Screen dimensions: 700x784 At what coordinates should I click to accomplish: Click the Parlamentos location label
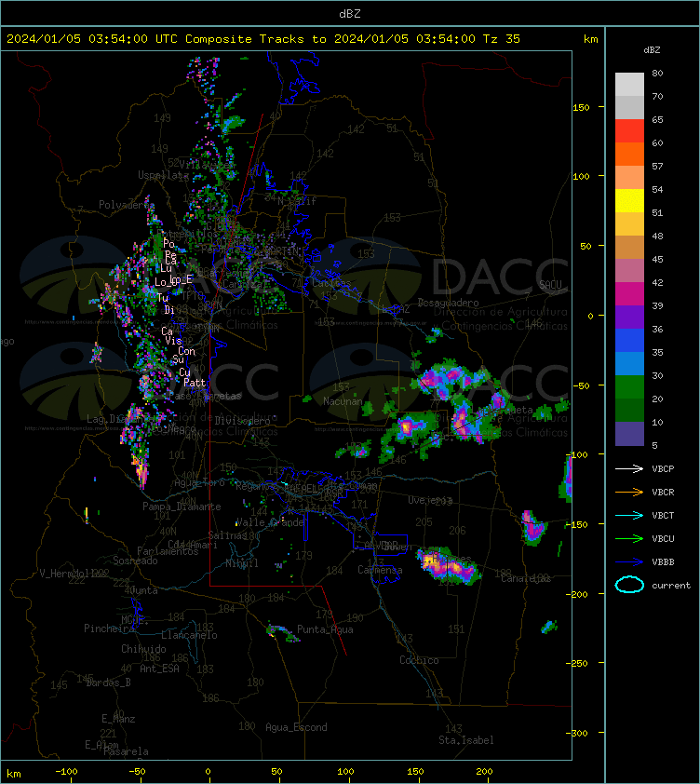[x=168, y=551]
